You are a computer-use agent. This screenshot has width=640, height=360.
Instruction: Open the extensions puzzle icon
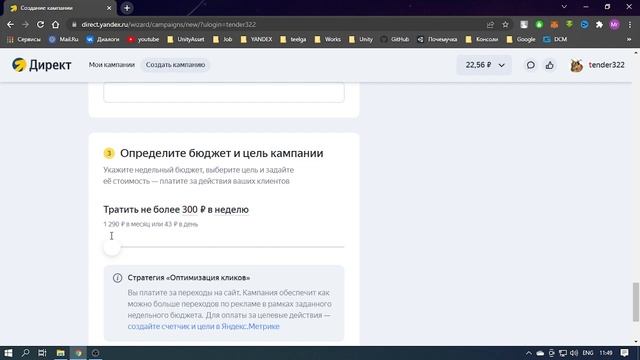[599, 24]
